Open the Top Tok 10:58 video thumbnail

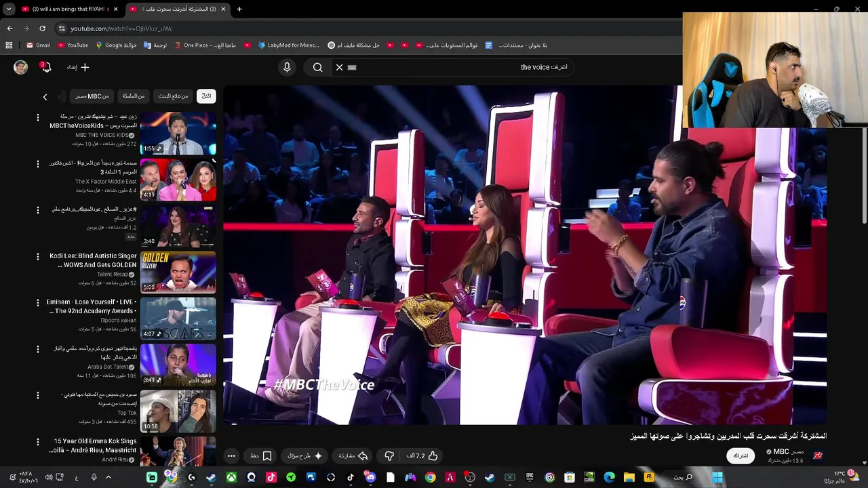[x=178, y=411]
